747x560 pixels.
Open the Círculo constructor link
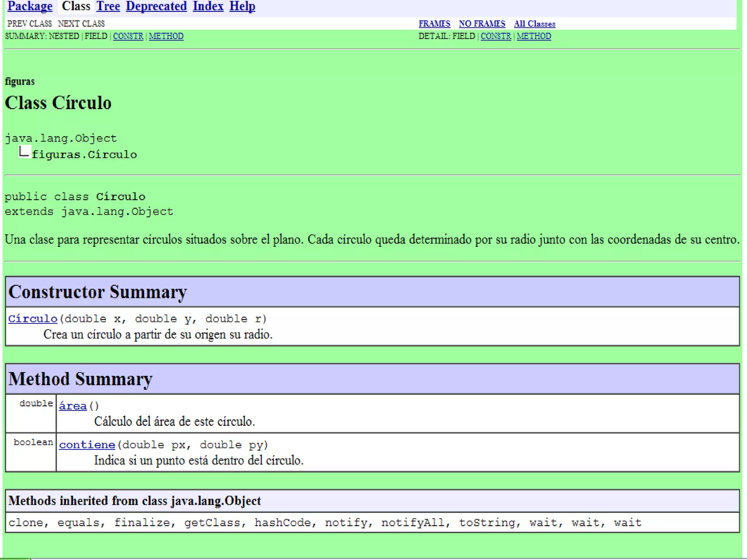[33, 319]
